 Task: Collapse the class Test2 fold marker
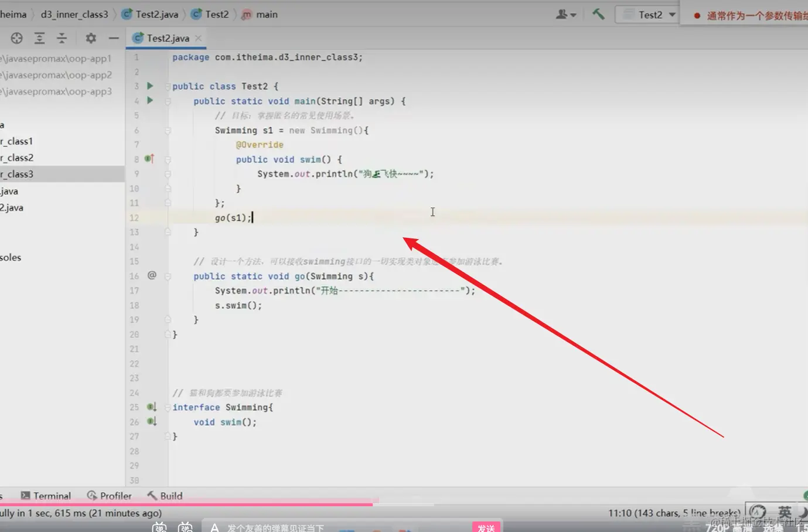coord(168,86)
